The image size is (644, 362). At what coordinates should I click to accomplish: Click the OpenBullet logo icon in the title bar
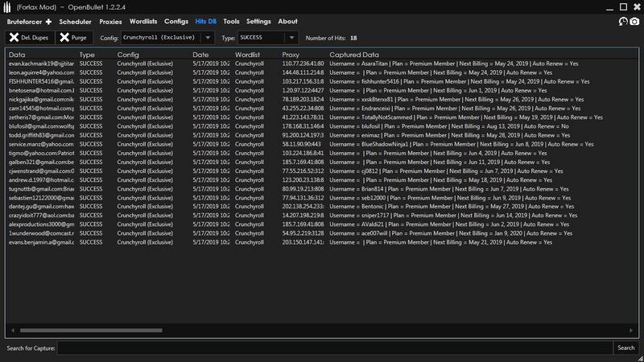click(7, 7)
